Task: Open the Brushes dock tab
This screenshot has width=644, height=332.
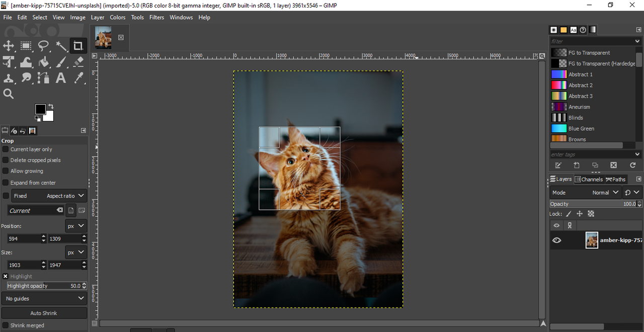Action: pyautogui.click(x=554, y=30)
